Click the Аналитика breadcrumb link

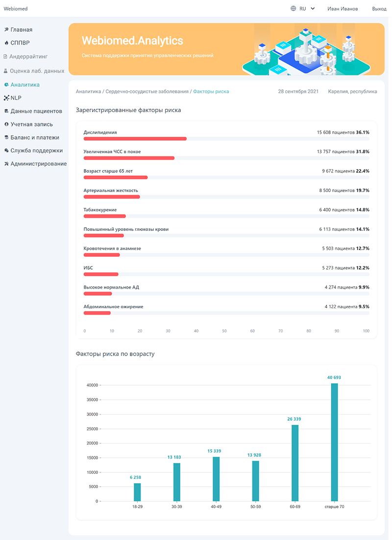point(88,92)
